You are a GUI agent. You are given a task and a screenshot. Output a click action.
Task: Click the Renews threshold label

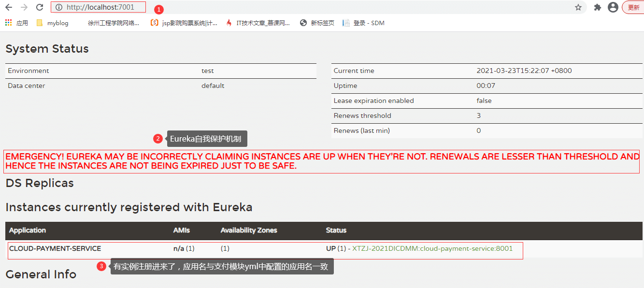point(362,115)
